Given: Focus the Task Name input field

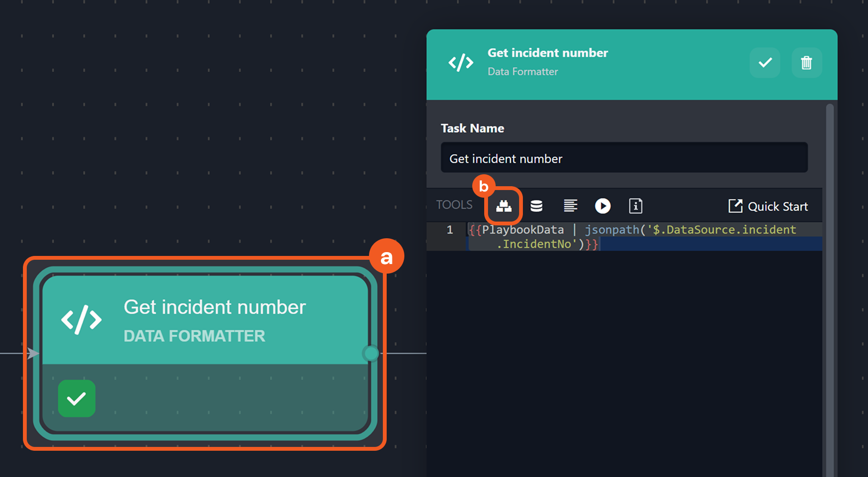Looking at the screenshot, I should [624, 158].
